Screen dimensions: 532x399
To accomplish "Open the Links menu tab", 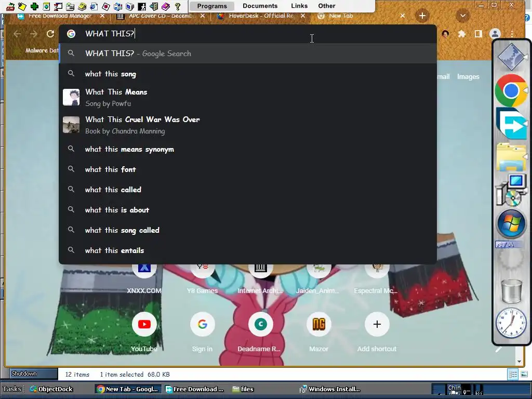I will click(299, 6).
